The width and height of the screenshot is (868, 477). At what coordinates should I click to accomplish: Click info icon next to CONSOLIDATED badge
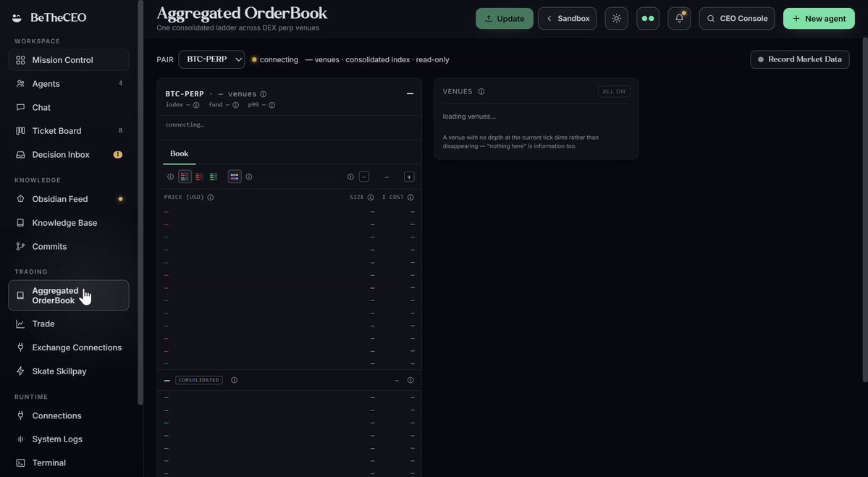coord(234,380)
